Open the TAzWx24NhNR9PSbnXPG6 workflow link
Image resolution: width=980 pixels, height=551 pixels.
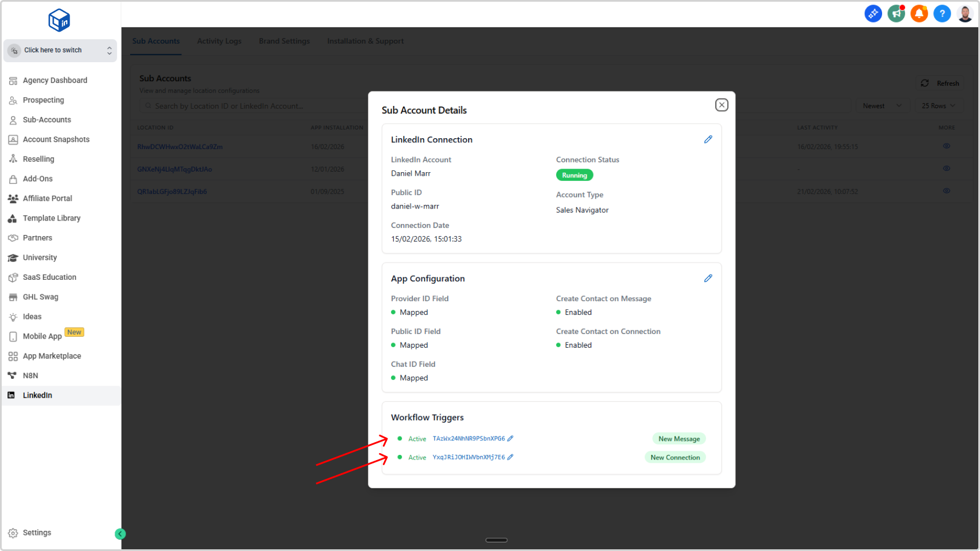[x=468, y=439]
